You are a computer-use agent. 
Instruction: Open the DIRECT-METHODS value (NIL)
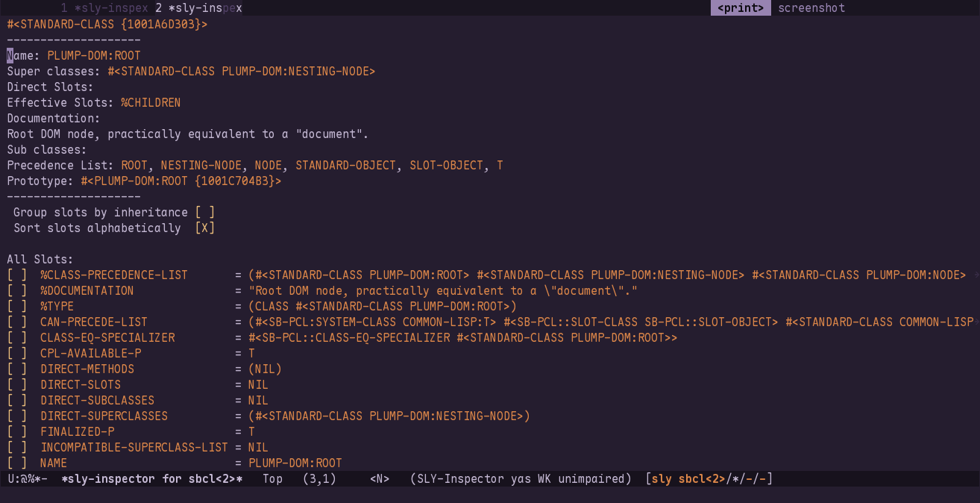[x=265, y=369]
